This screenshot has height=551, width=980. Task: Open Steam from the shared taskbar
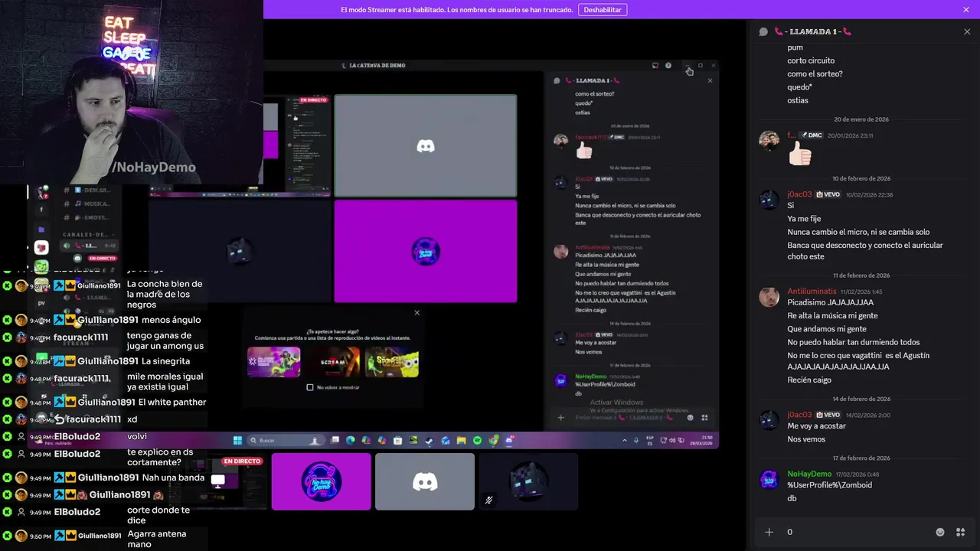tap(430, 441)
